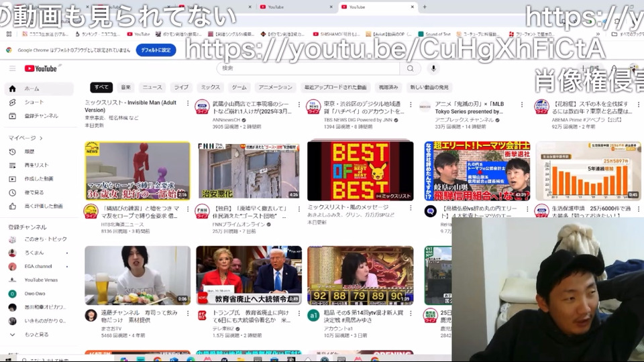Open options for 風のメッセージ mix
This screenshot has height=362, width=644.
coord(411,208)
